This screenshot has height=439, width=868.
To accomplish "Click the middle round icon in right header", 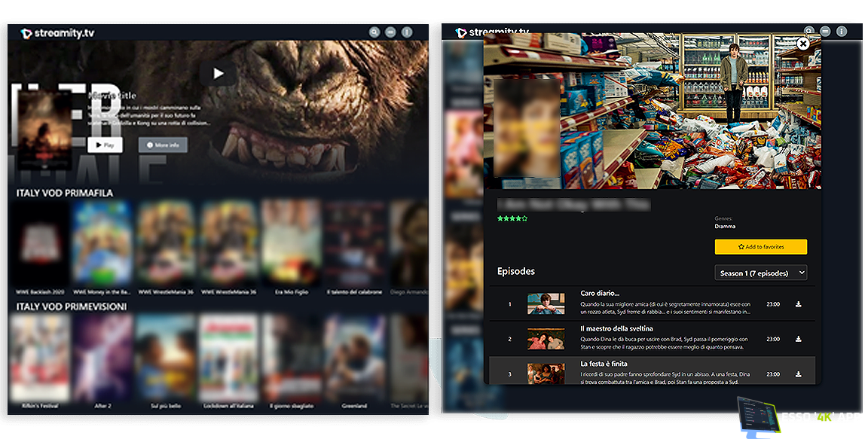I will pos(826,32).
